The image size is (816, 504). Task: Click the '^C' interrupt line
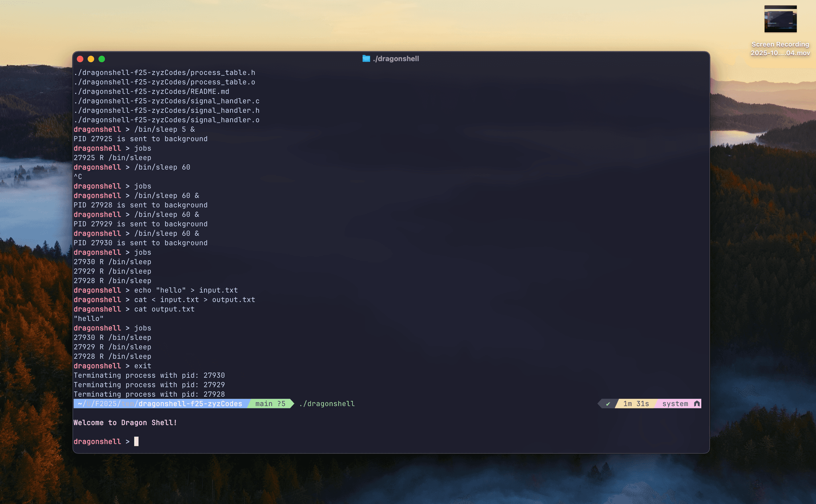(78, 177)
